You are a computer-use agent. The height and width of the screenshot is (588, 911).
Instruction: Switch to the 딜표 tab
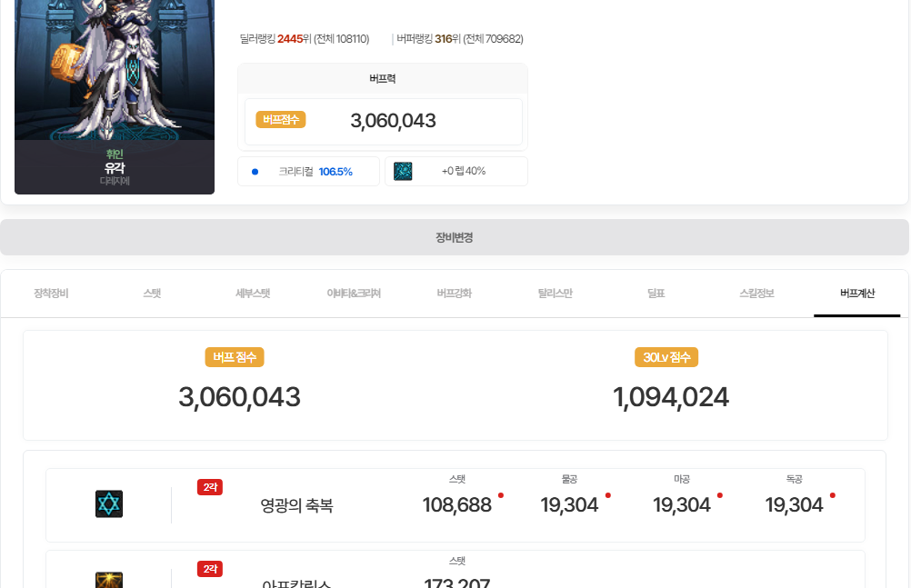point(656,294)
